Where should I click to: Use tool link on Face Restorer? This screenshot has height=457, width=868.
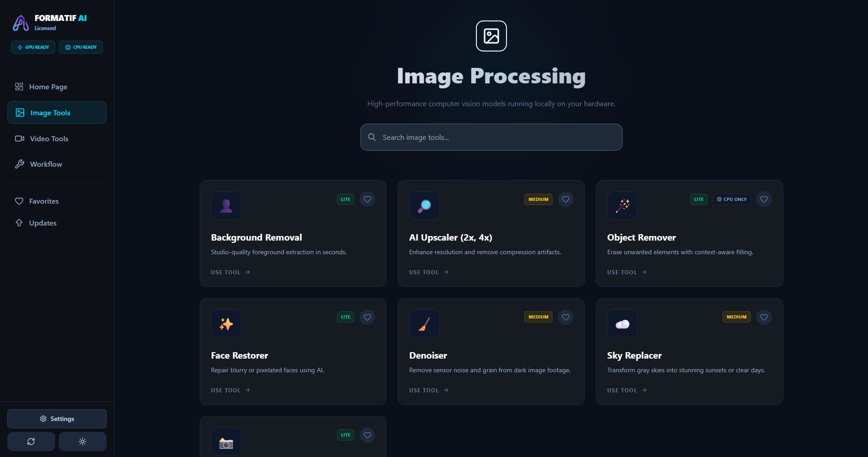coord(231,390)
